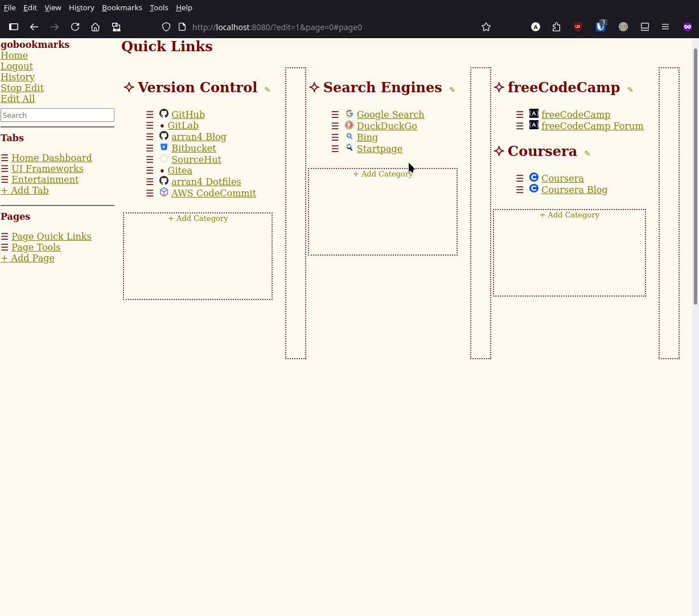Open the Tools menu
Screen dimensions: 699x616
pos(159,7)
